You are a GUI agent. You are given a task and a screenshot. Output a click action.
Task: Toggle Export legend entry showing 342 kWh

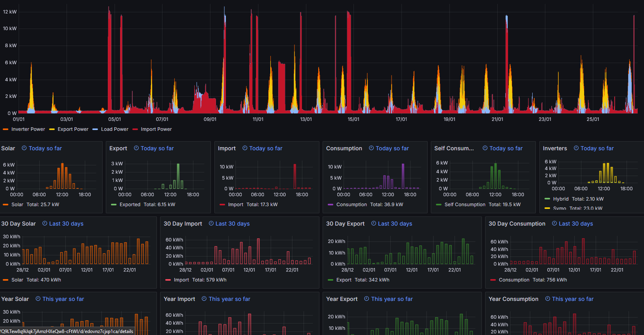click(344, 280)
